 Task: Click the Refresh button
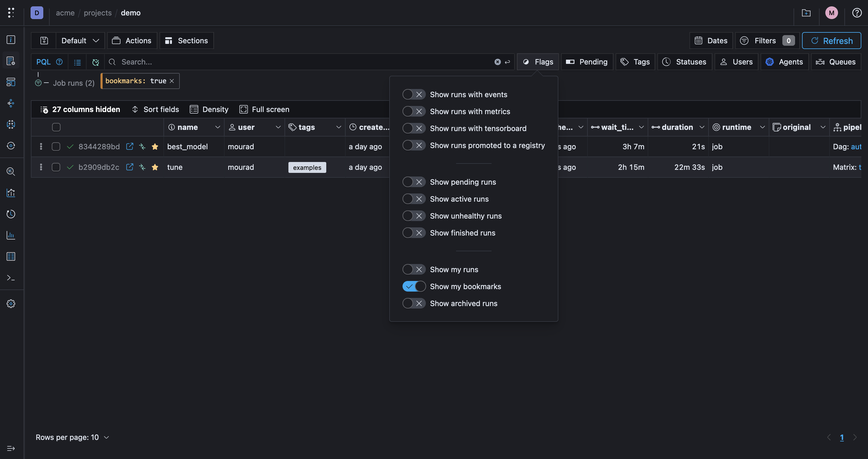pyautogui.click(x=831, y=41)
